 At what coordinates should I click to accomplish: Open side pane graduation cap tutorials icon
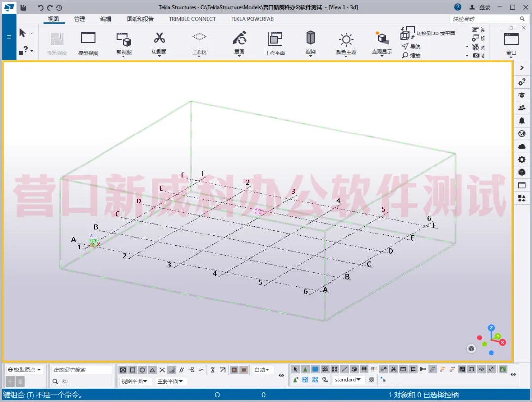tap(522, 95)
